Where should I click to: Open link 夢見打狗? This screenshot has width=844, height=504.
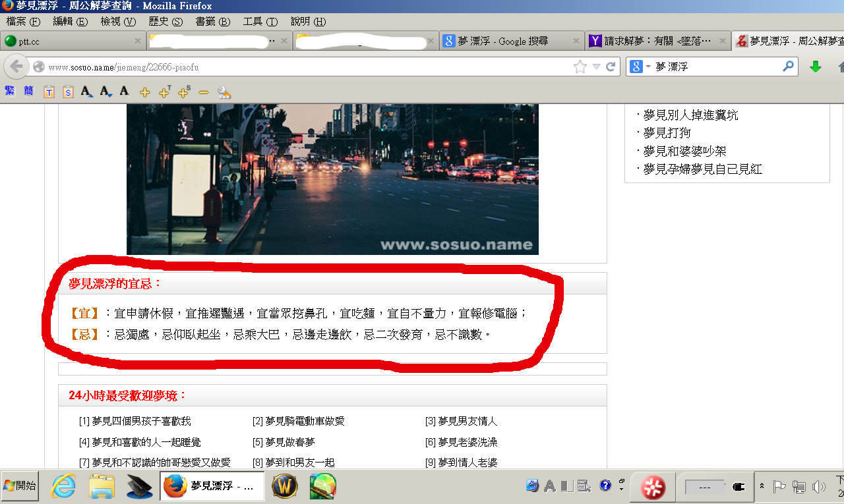coord(667,133)
